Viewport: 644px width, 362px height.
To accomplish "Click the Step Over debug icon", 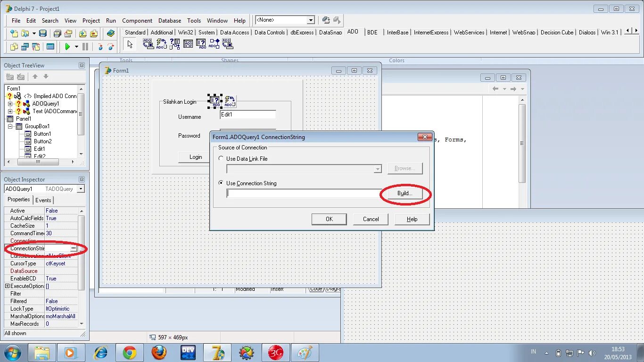I will [111, 47].
